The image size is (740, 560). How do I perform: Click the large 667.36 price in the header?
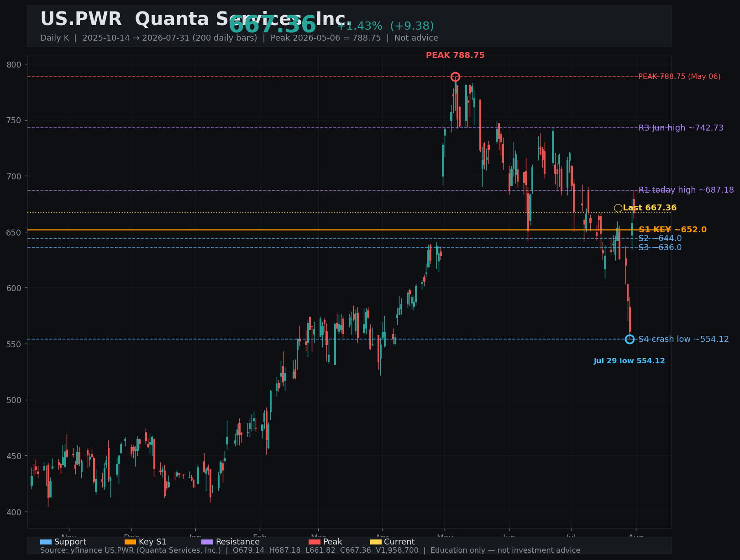(272, 25)
